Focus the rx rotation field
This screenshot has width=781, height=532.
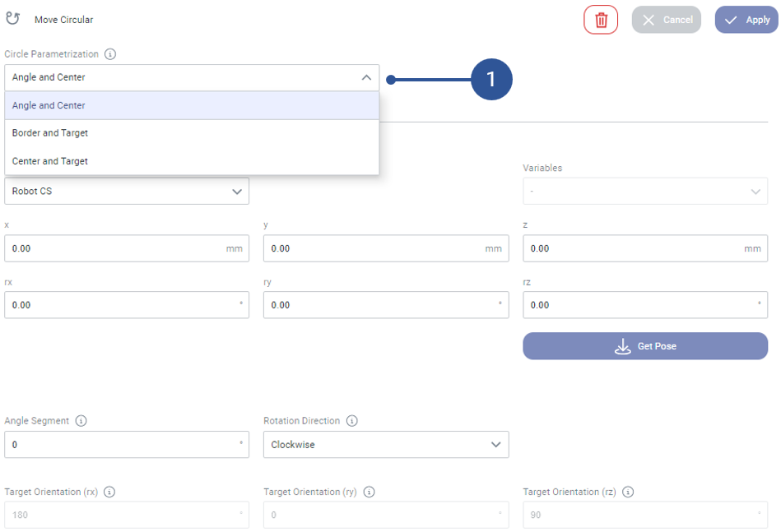point(127,305)
